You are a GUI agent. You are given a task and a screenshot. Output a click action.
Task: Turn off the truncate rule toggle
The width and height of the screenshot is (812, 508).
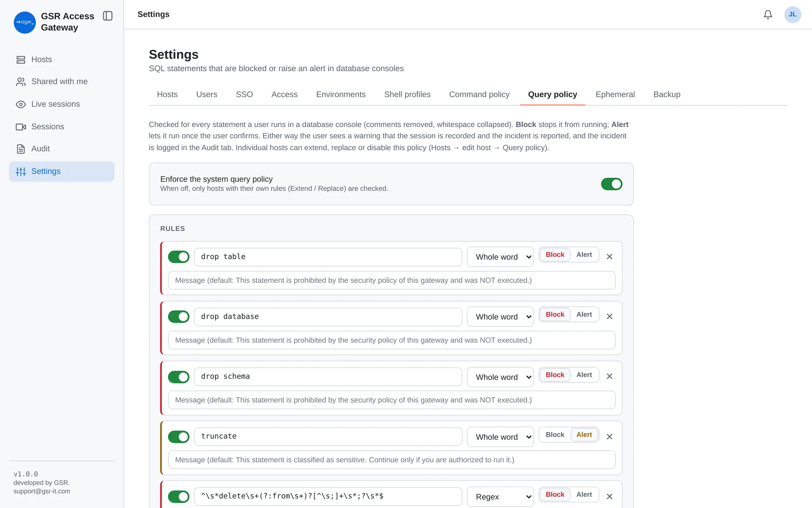(x=179, y=437)
